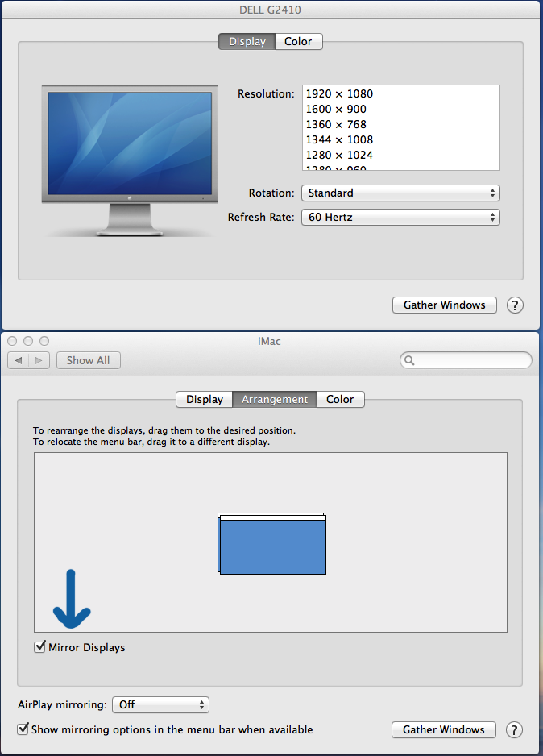Select 1600 × 900 resolution
This screenshot has height=756, width=543.
[401, 109]
